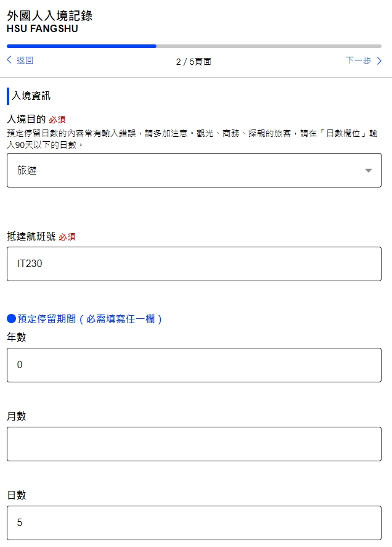This screenshot has height=547, width=392.
Task: Click the 外國人入境記錄 page title
Action: (x=49, y=15)
